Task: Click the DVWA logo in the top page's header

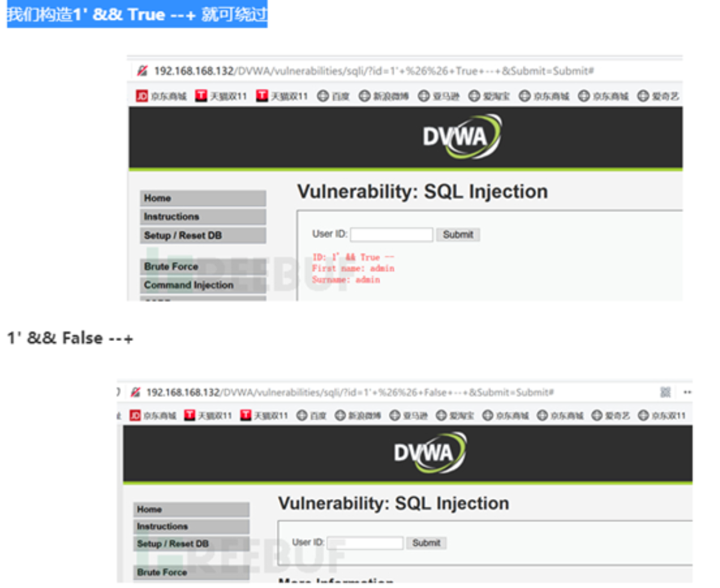Action: coord(462,137)
